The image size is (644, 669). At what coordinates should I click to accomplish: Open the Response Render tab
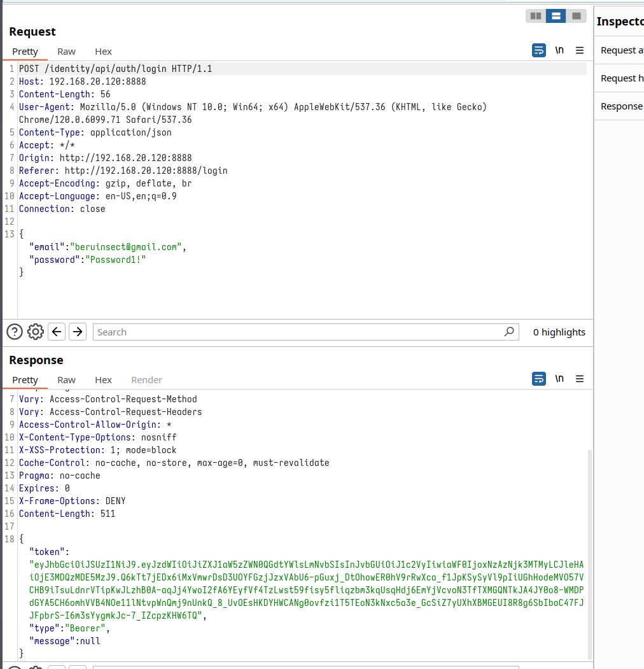[x=146, y=380]
